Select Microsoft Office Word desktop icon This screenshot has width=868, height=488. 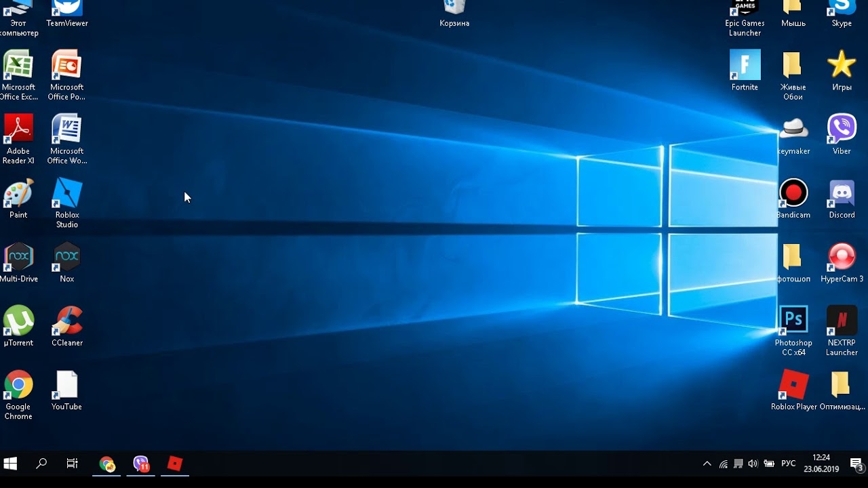pyautogui.click(x=66, y=139)
